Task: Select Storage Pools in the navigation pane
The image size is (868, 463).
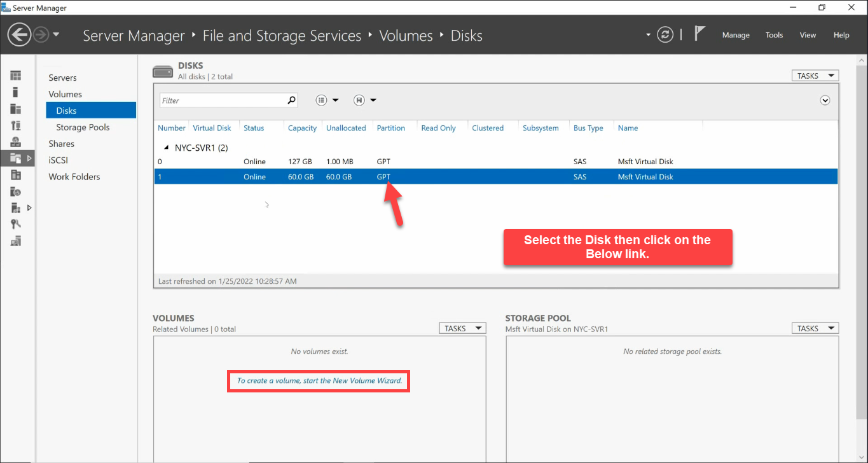Action: click(83, 127)
